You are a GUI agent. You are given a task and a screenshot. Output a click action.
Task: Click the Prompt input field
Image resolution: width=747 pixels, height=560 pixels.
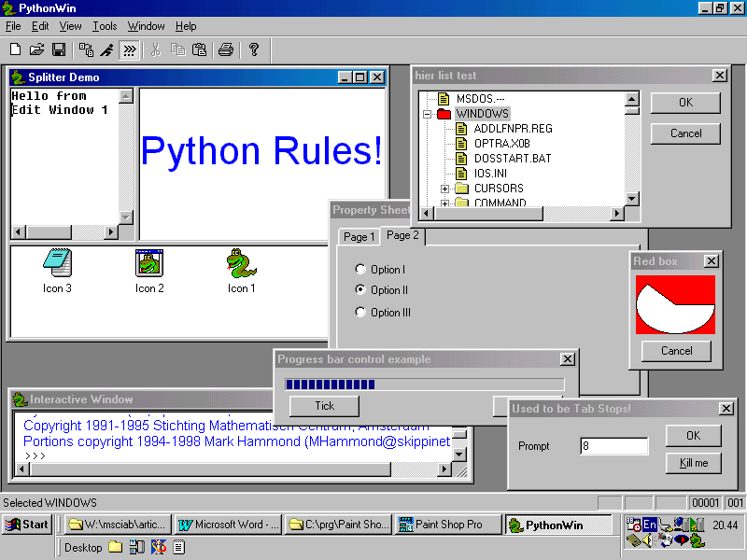coord(614,446)
